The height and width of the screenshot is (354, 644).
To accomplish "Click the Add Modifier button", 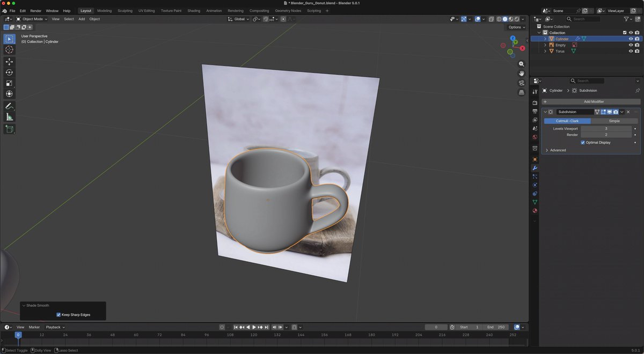I will click(591, 101).
